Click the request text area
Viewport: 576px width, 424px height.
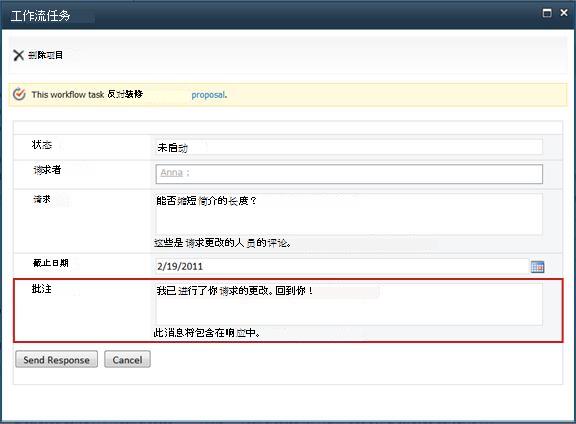pyautogui.click(x=349, y=214)
